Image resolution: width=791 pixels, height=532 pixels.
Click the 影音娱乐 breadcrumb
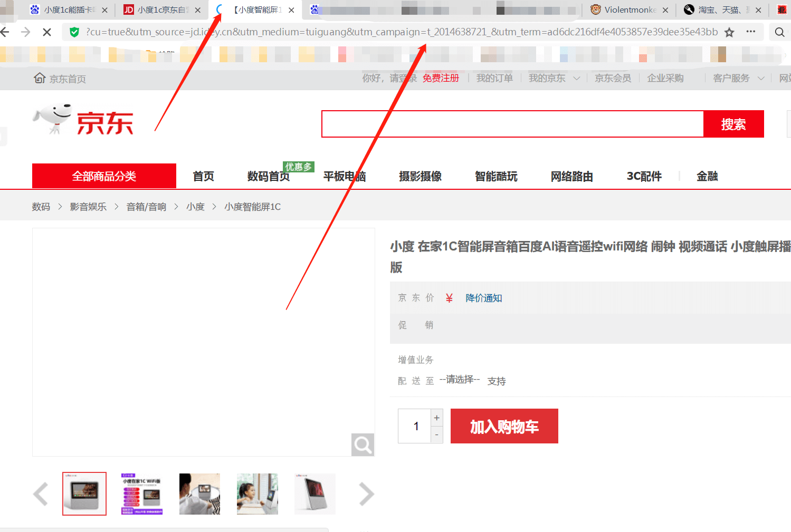(x=88, y=207)
